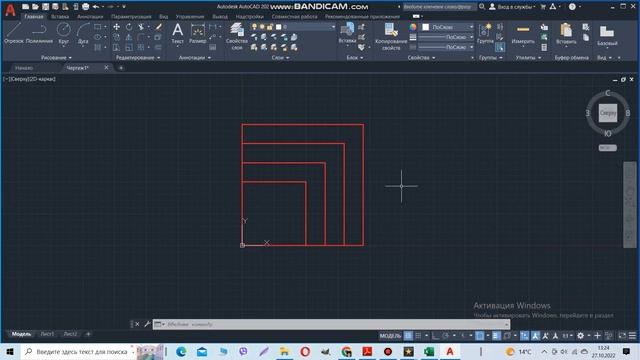Click the Сверху face of the ViewCube
Viewport: 640px width, 360px height.
tap(608, 113)
